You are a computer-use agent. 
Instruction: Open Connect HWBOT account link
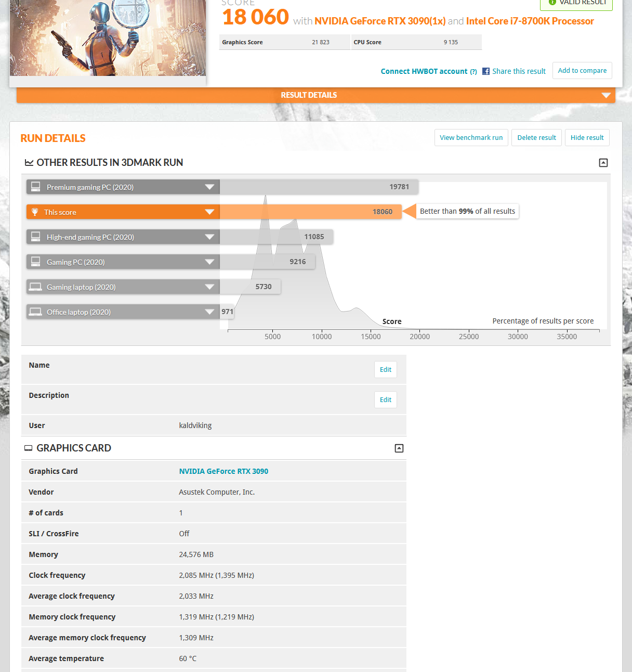point(424,71)
